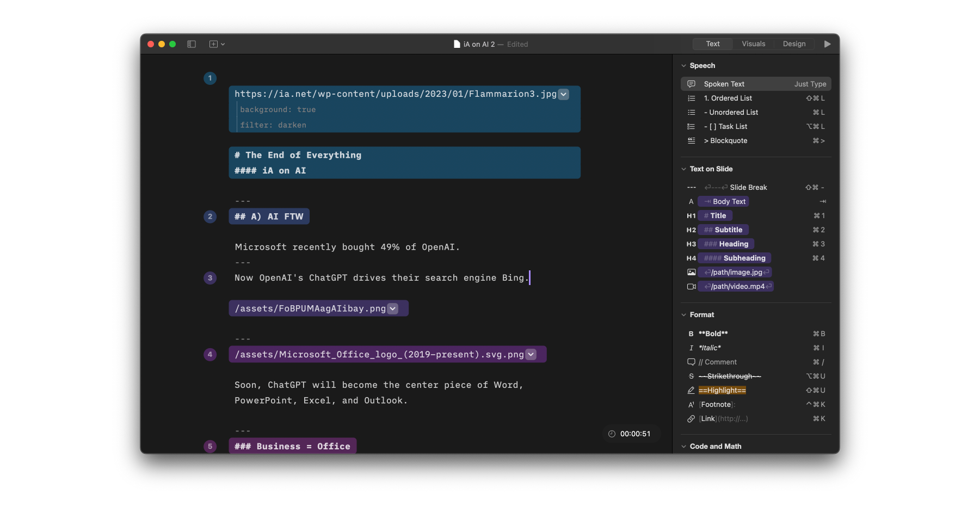Apply Bold formatting from Format list
This screenshot has width=980, height=507.
coord(713,333)
